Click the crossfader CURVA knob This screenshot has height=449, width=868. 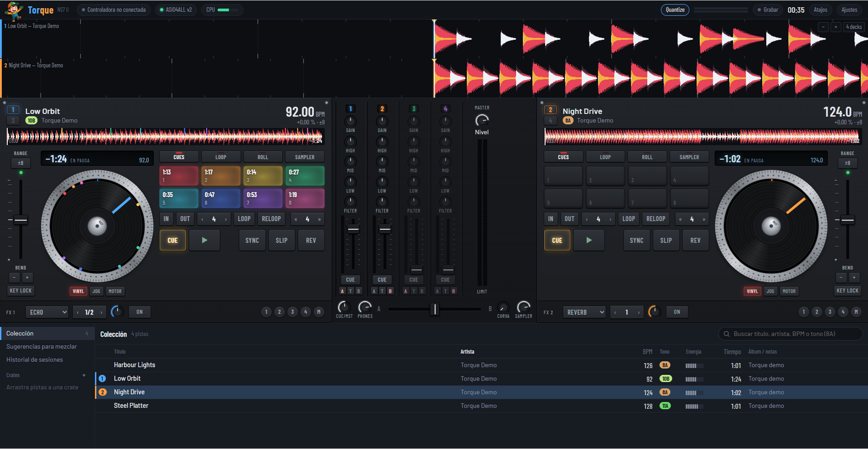(503, 307)
